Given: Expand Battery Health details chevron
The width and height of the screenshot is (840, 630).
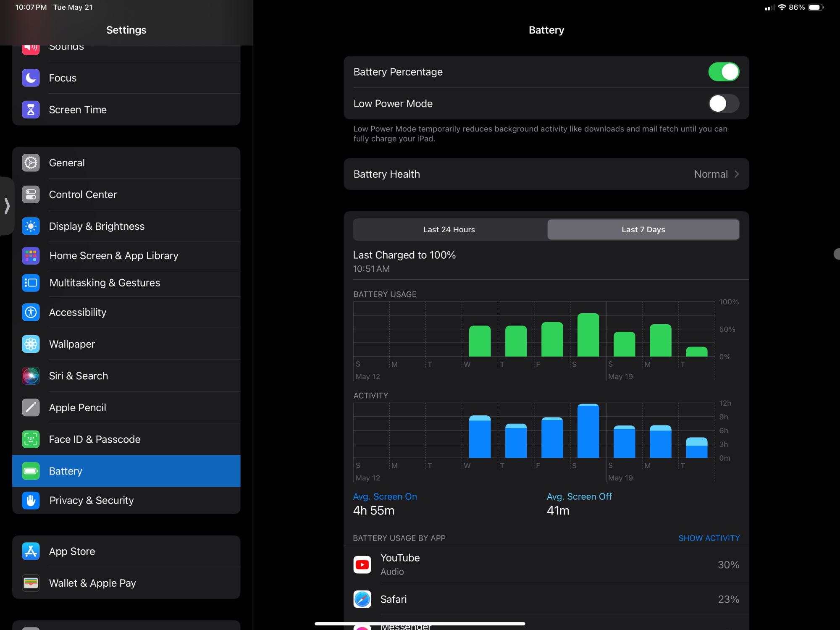Looking at the screenshot, I should [x=737, y=174].
